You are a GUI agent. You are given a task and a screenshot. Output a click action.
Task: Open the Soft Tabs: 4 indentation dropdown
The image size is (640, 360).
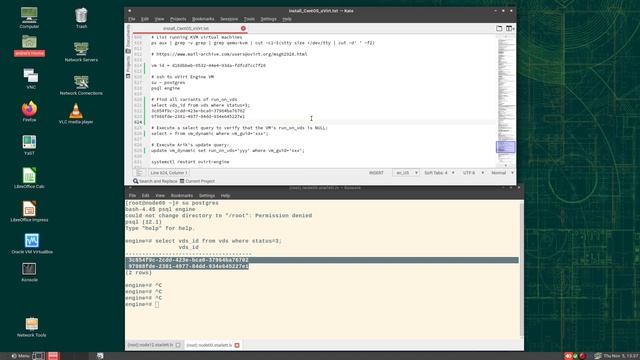pos(439,173)
